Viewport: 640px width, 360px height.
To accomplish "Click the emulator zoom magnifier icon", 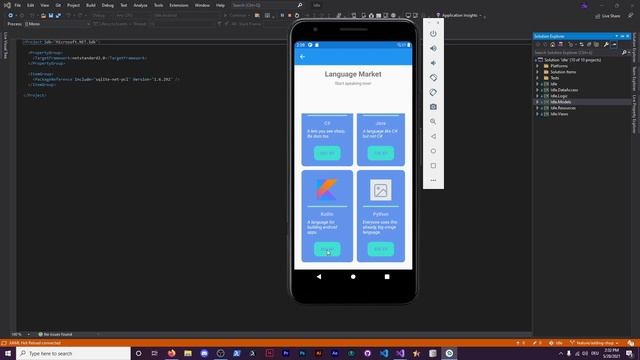I will point(433,122).
